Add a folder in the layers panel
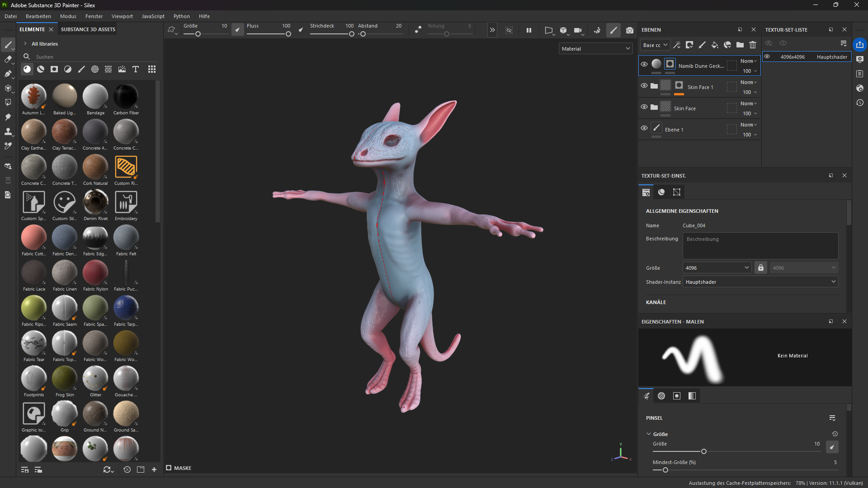The image size is (868, 488). point(740,45)
